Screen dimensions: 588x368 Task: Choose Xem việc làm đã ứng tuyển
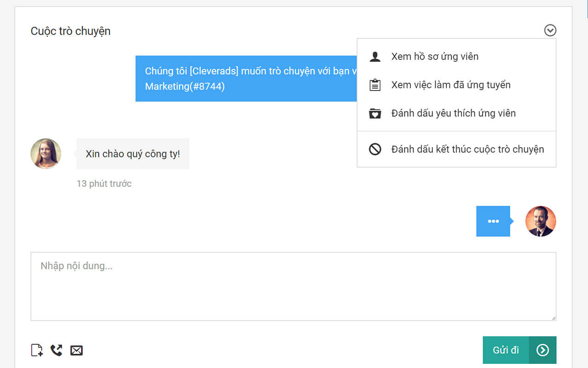451,85
